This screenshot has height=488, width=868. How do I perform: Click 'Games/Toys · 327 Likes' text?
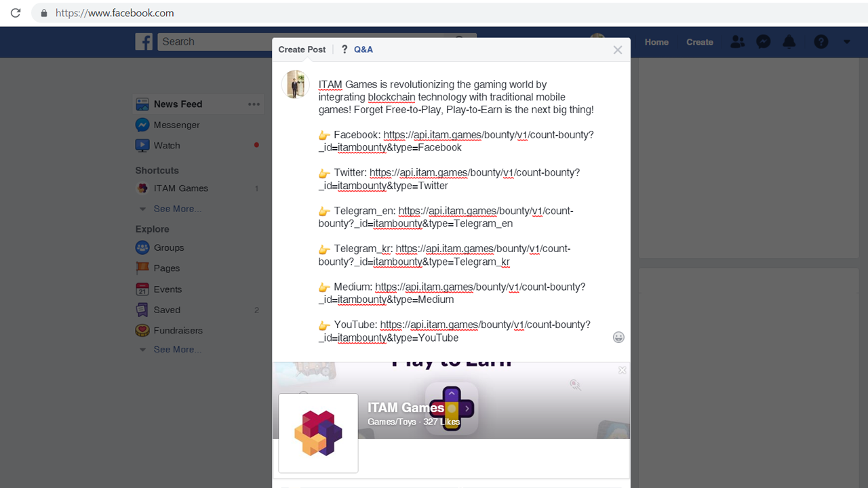coord(414,422)
